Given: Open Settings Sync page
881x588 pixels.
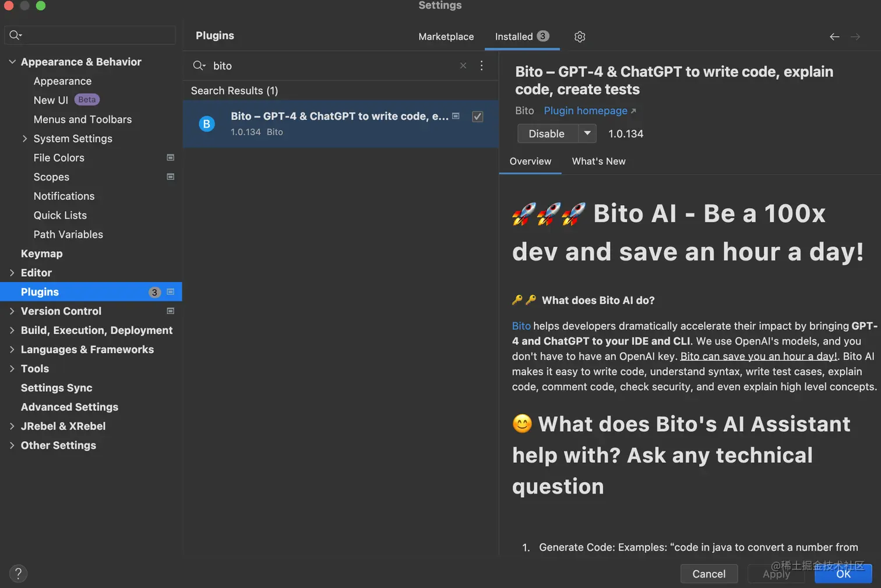Looking at the screenshot, I should pos(57,388).
